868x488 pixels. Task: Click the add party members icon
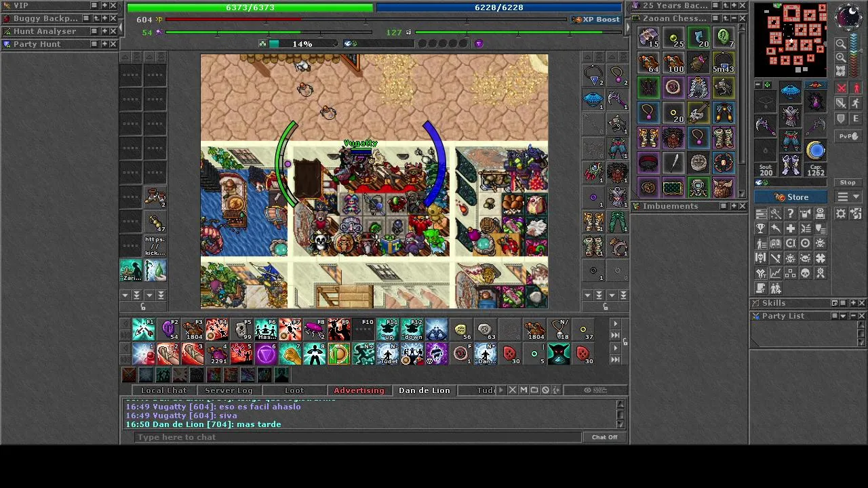pyautogui.click(x=776, y=289)
